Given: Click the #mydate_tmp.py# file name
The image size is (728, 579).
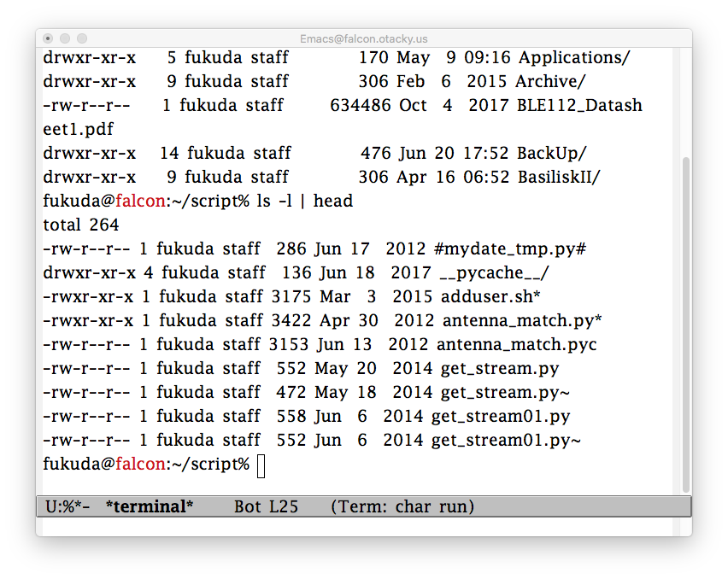Looking at the screenshot, I should [x=510, y=249].
